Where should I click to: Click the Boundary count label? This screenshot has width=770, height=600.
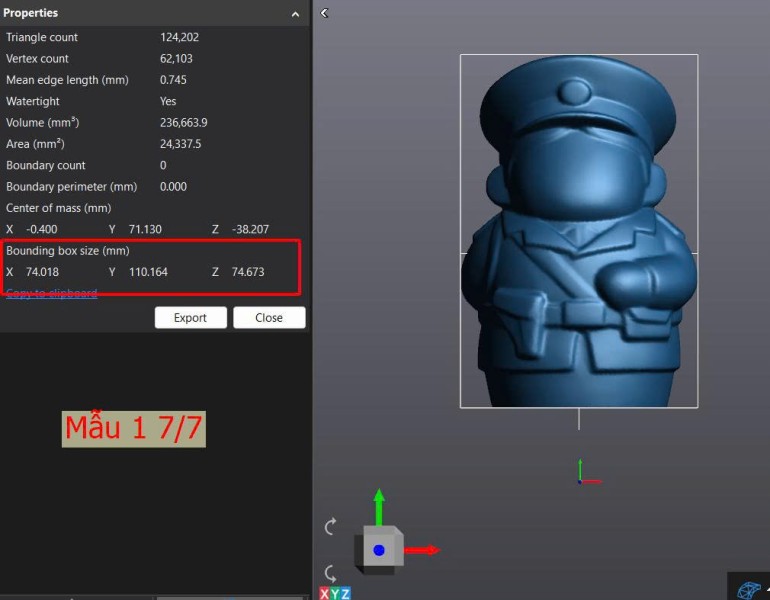click(x=46, y=165)
